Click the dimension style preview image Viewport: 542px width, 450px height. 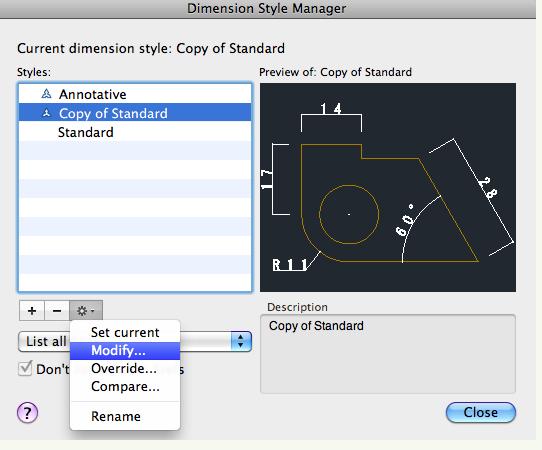pyautogui.click(x=387, y=187)
